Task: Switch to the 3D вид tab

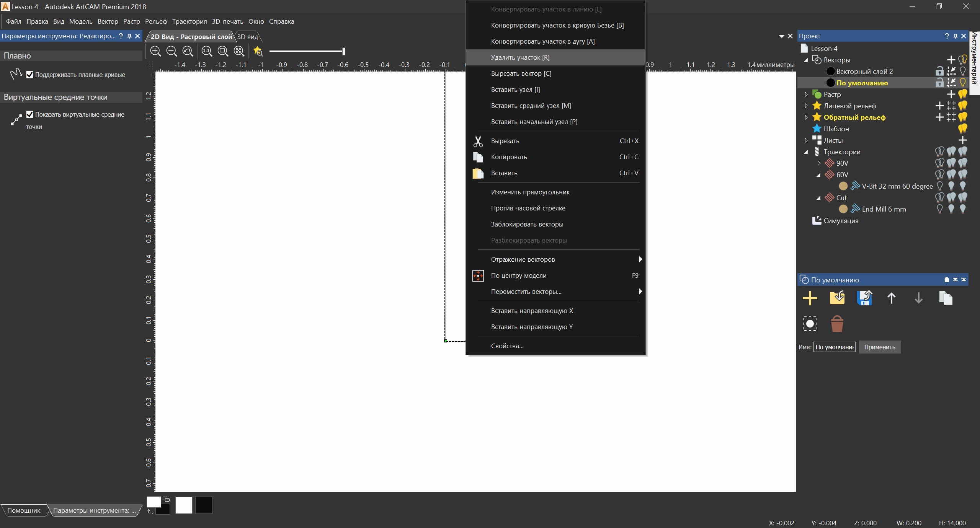Action: [248, 37]
